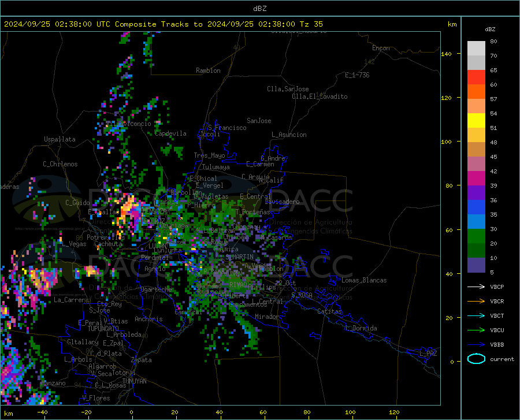Click the VBCT legend label

tap(497, 315)
